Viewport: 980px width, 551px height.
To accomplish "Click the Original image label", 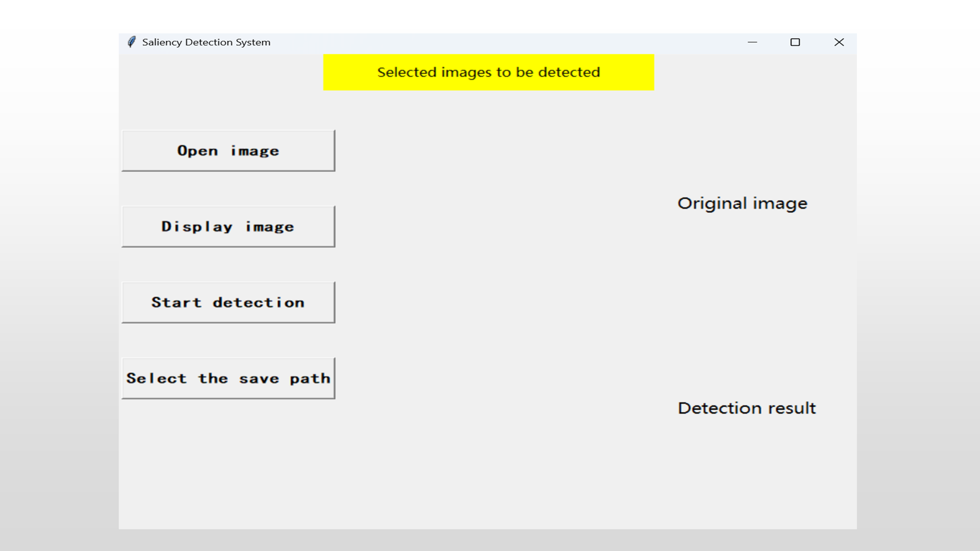I will coord(742,203).
